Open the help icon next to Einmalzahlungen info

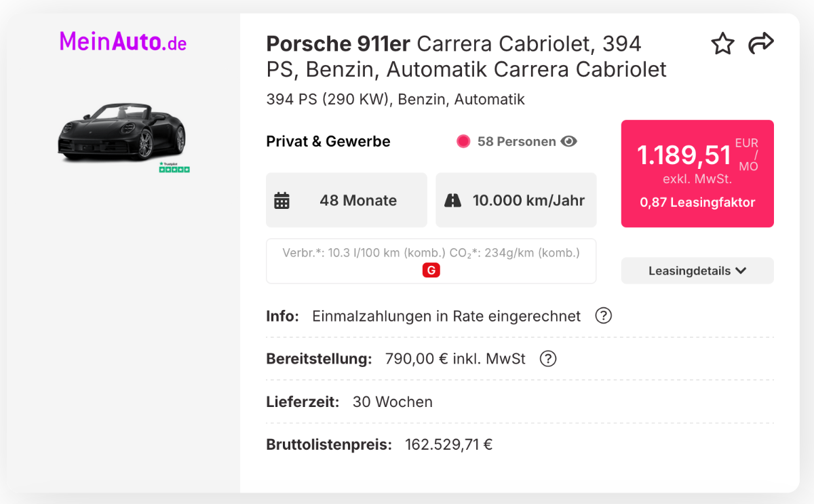603,316
